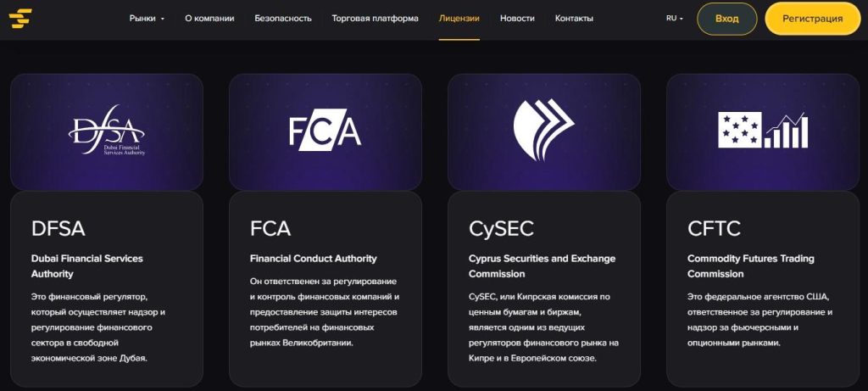Select the FCA card heading
The image size is (868, 391).
click(x=270, y=229)
